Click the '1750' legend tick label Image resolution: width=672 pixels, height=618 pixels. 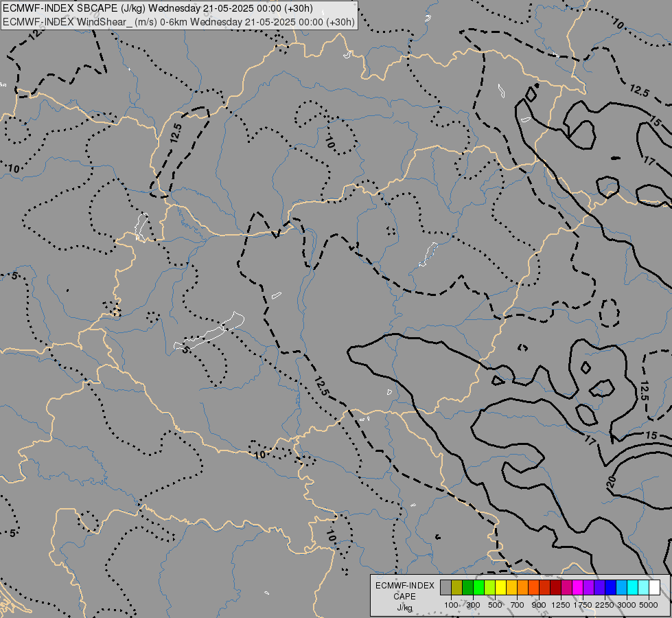583,605
